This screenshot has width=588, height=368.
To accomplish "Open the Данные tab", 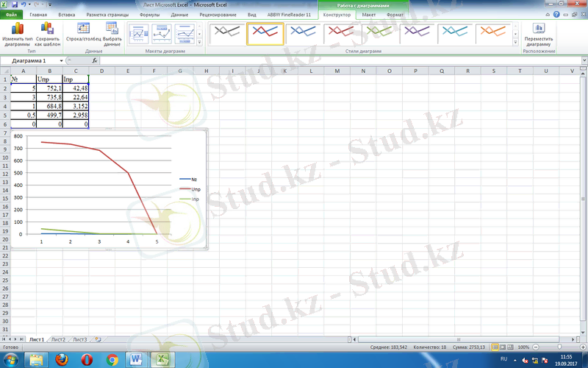I will pos(179,15).
